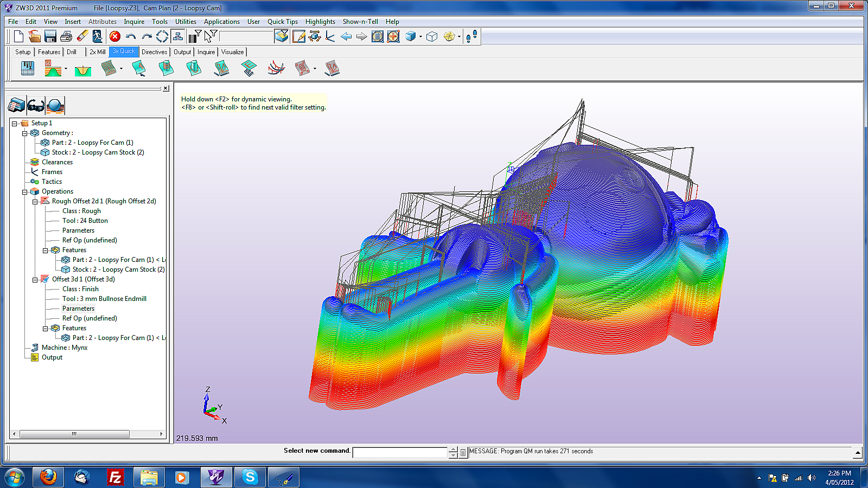Click the red cancel/abort command icon
The image size is (868, 488).
point(115,36)
